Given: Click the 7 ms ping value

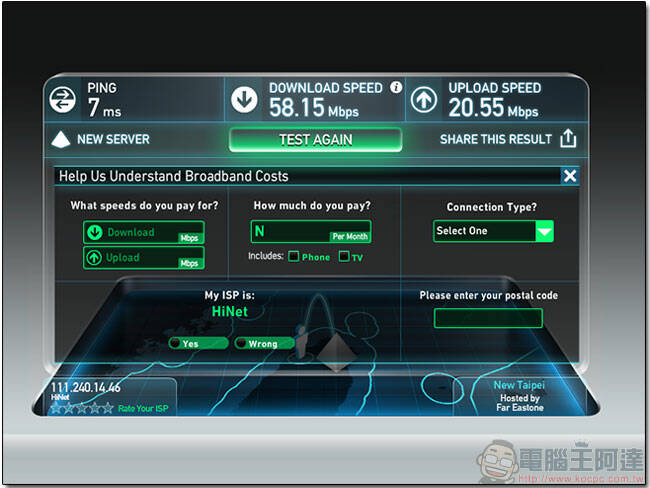Looking at the screenshot, I should [104, 108].
